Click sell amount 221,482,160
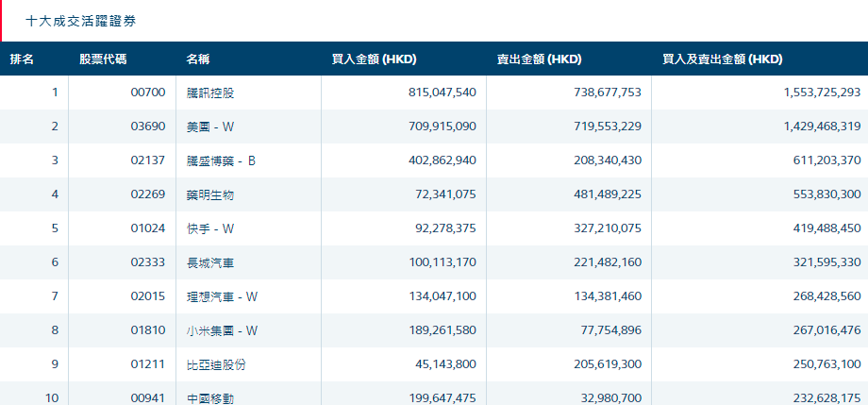 coord(608,262)
